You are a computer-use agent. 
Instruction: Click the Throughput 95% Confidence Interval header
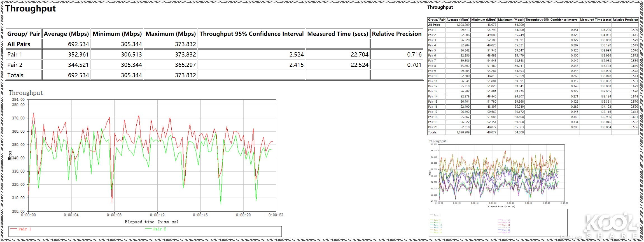[251, 34]
